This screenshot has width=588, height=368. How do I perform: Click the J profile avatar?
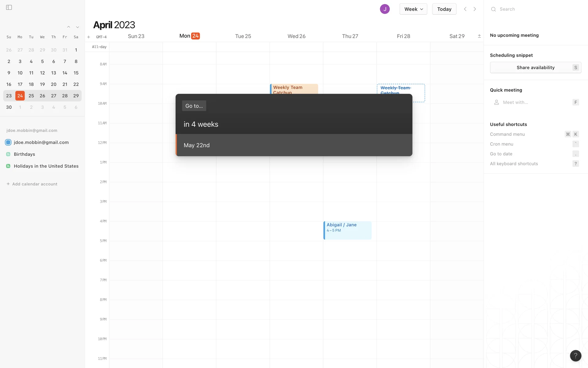pyautogui.click(x=385, y=9)
